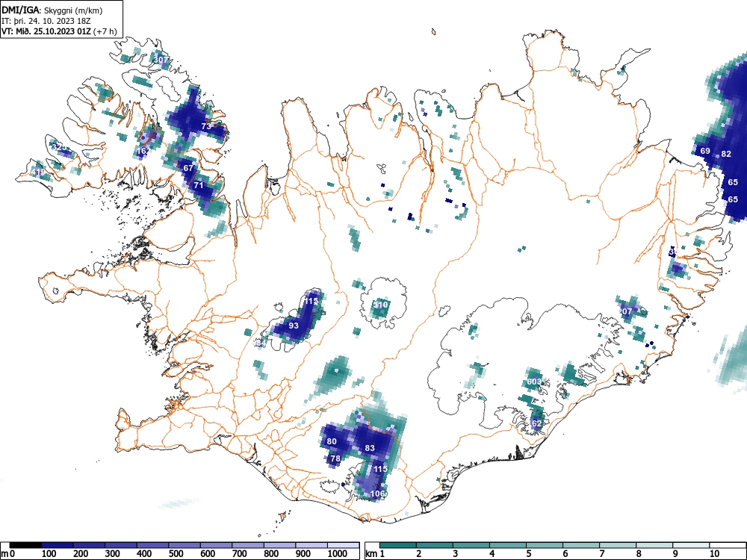
Task: Click the 65 value directly below 82
Action: coord(733,182)
